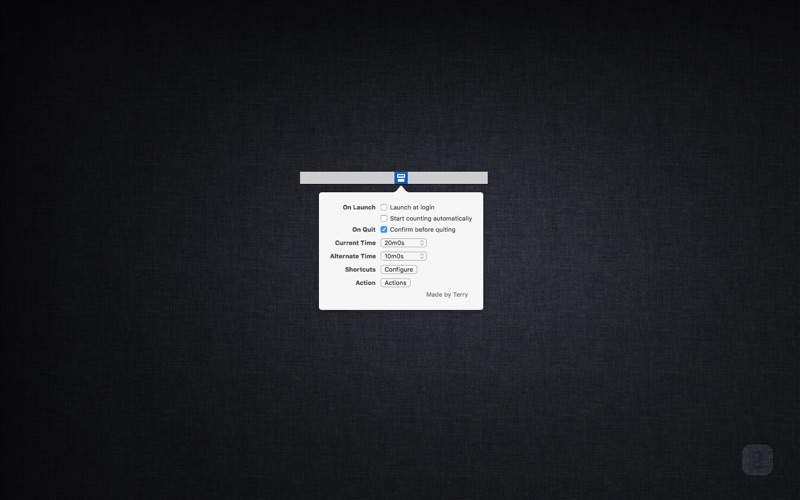Click the Shortcuts label
The width and height of the screenshot is (800, 500).
(360, 269)
